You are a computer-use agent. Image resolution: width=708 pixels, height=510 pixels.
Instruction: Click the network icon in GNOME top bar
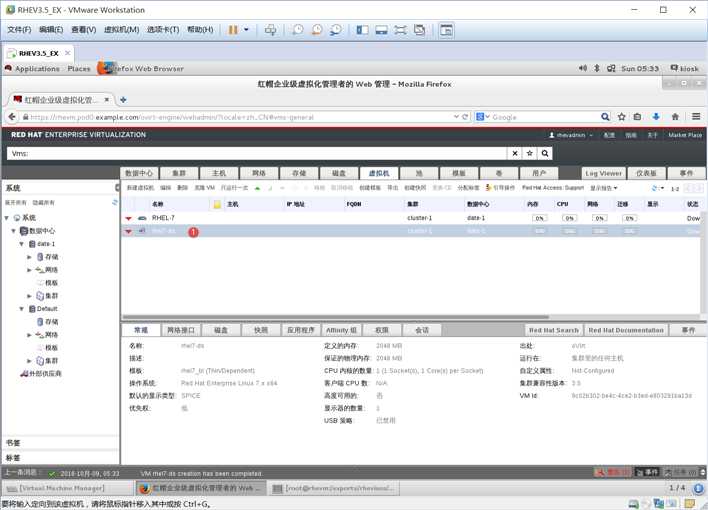(611, 68)
